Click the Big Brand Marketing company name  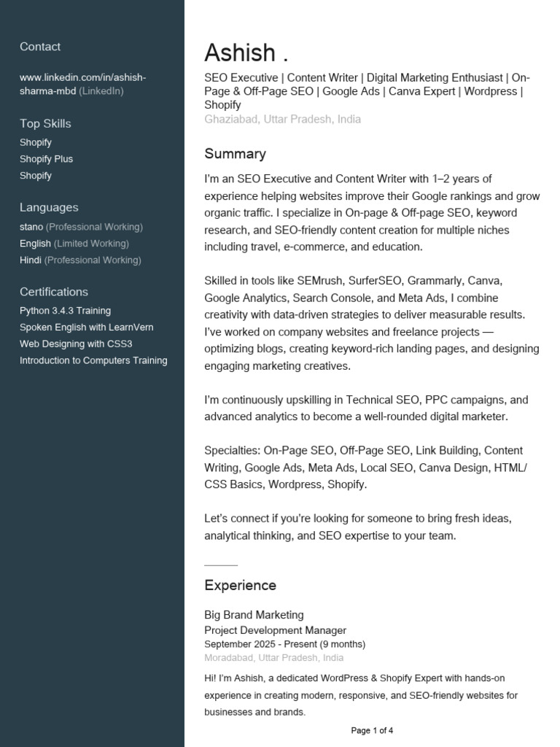pyautogui.click(x=254, y=615)
